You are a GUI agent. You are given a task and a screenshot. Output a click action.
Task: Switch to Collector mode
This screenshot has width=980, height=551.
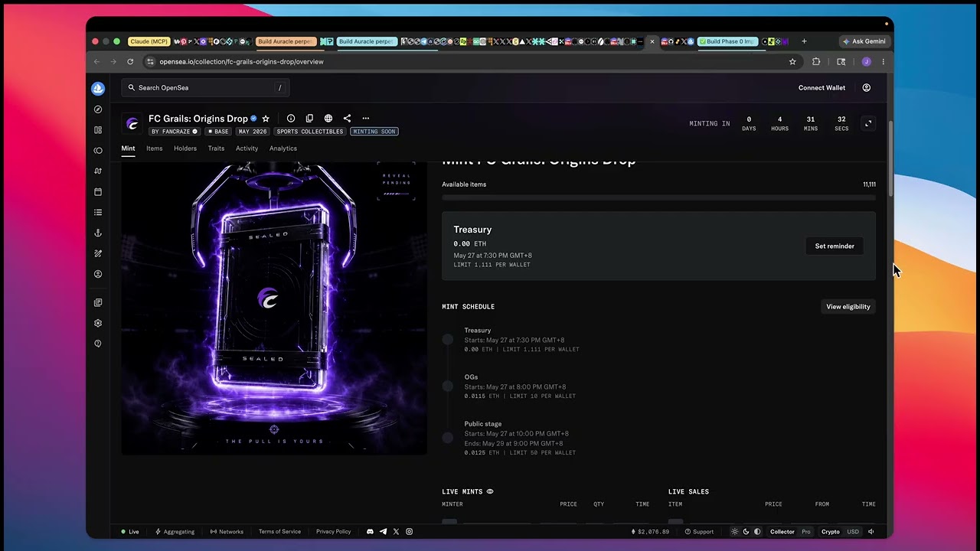click(782, 532)
